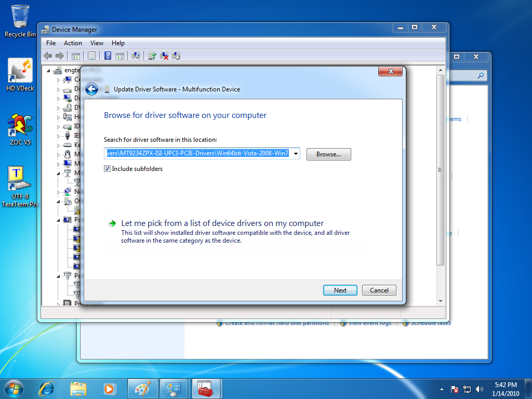Open the driver location dropdown arrow
The width and height of the screenshot is (532, 399).
click(296, 154)
